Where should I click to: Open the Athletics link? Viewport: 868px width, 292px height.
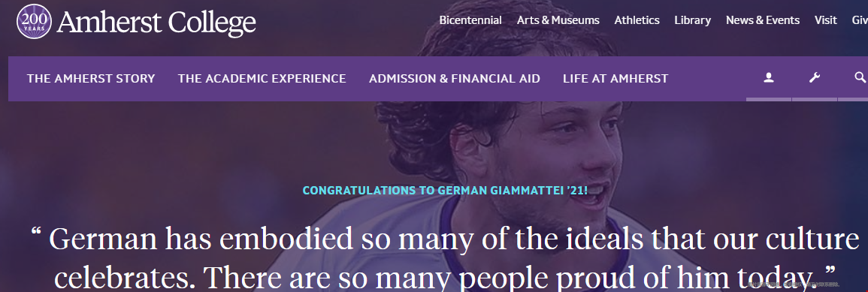(637, 20)
